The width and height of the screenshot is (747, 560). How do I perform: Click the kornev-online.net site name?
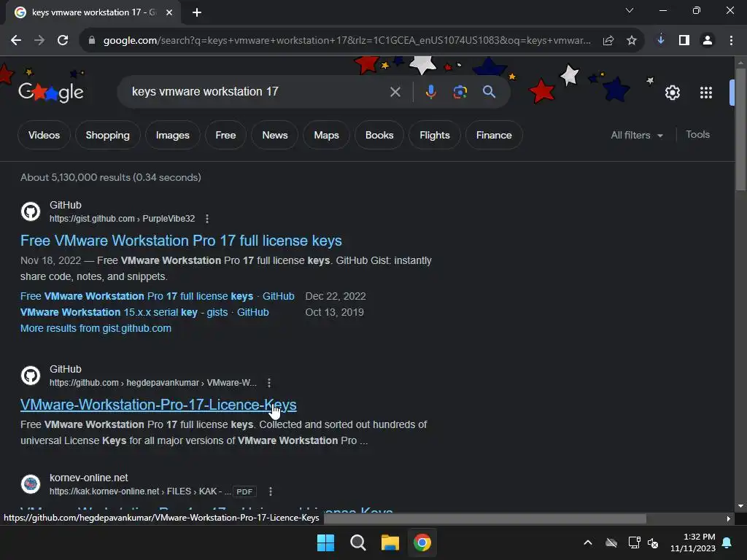(88, 478)
